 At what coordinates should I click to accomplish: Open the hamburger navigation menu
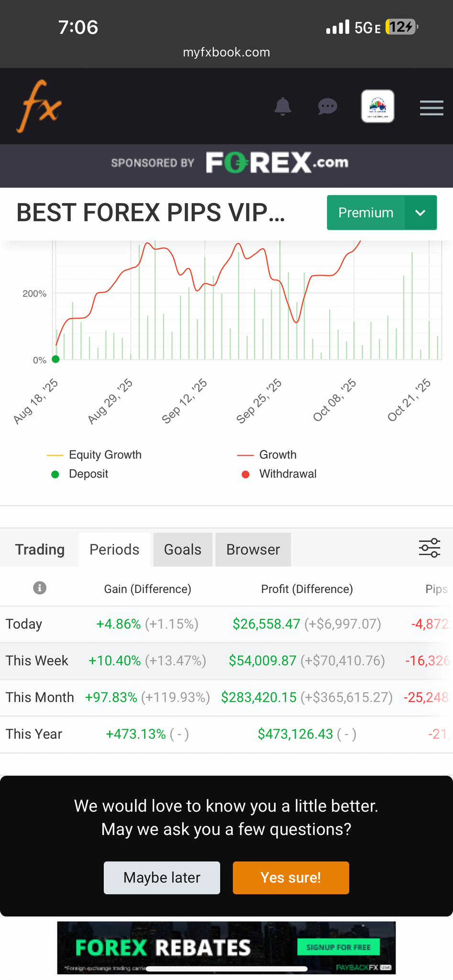(431, 108)
